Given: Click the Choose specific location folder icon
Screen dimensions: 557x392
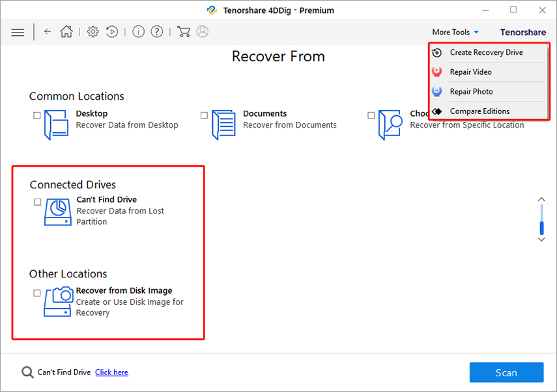Looking at the screenshot, I should pyautogui.click(x=390, y=125).
